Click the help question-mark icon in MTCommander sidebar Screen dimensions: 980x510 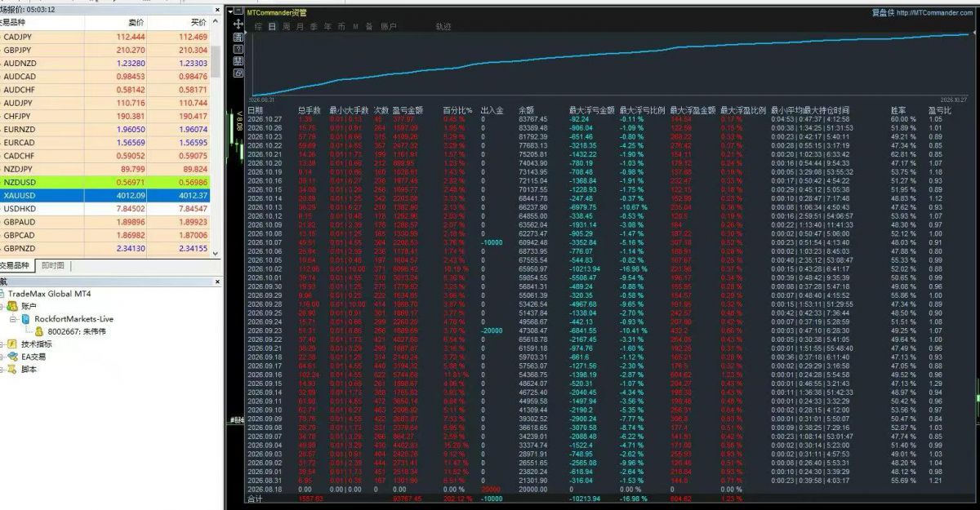(238, 48)
